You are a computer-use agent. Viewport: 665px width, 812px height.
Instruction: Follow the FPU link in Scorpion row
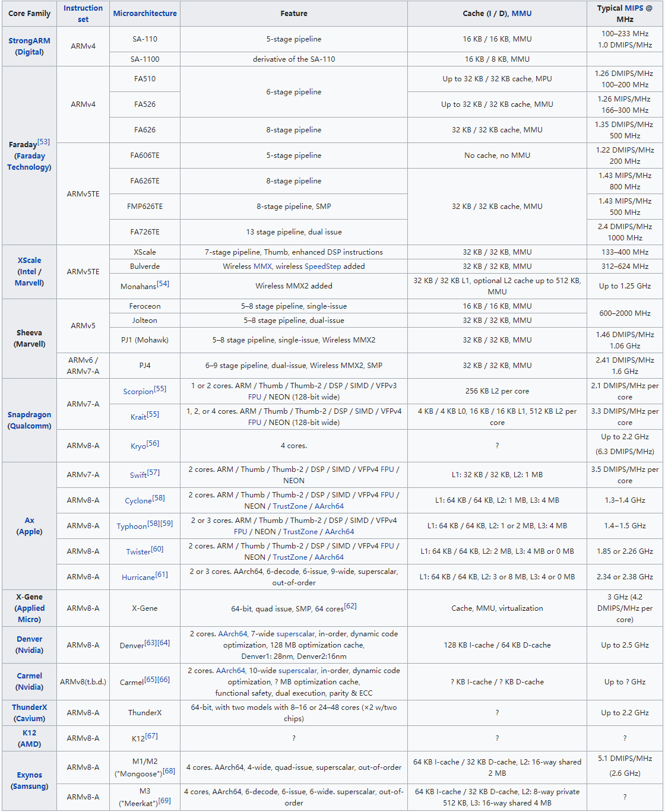pos(255,397)
